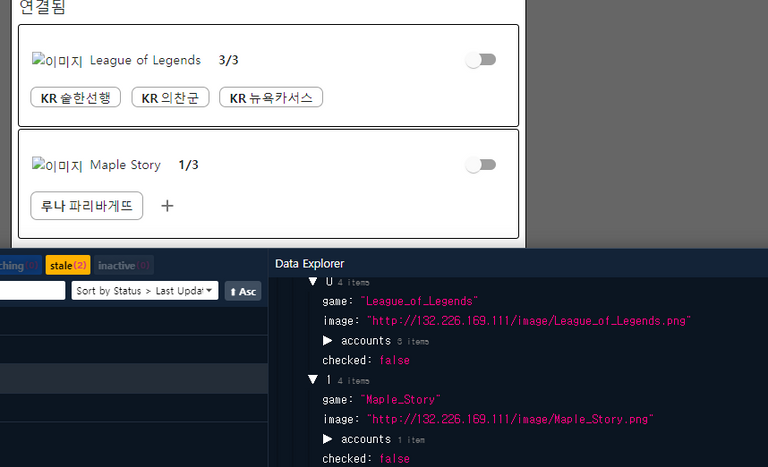Click the "Maple_Story" game value
The height and width of the screenshot is (467, 768).
point(401,399)
